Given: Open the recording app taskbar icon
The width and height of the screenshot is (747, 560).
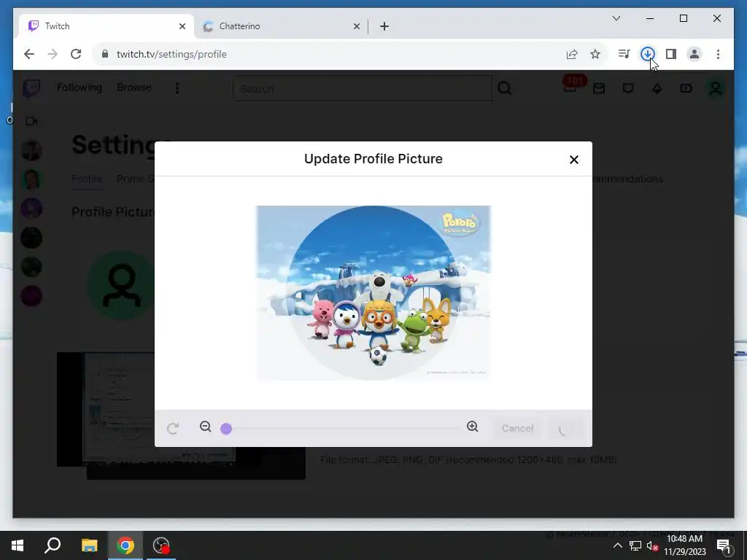Looking at the screenshot, I should click(161, 545).
